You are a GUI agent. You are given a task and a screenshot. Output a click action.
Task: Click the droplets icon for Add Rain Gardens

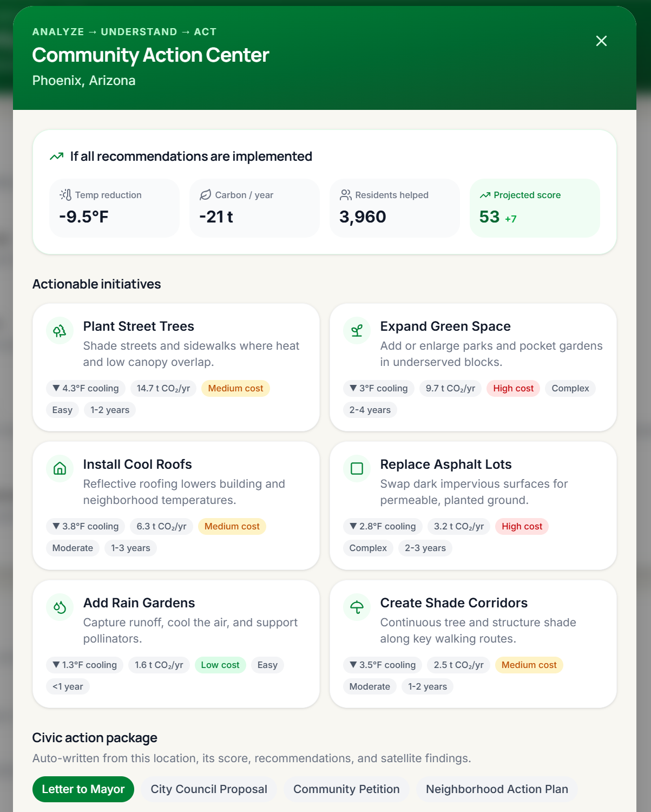pos(60,607)
